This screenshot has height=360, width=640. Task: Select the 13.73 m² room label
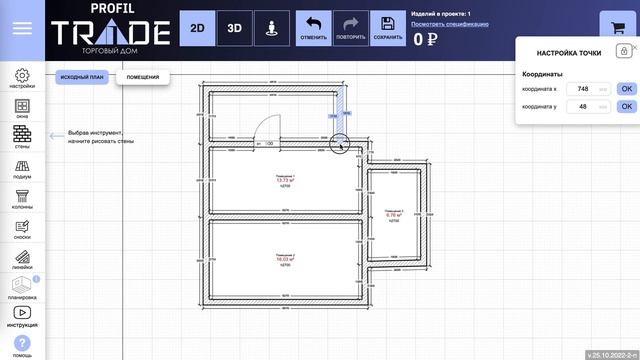point(285,180)
